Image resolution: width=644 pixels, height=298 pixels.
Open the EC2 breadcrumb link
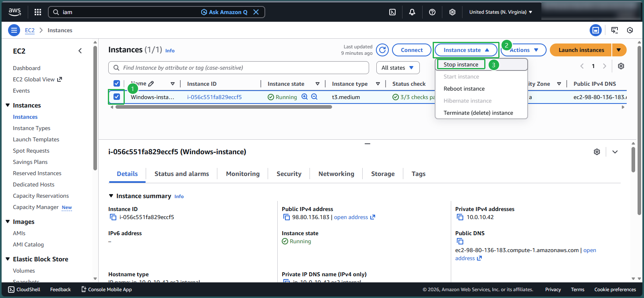(30, 30)
